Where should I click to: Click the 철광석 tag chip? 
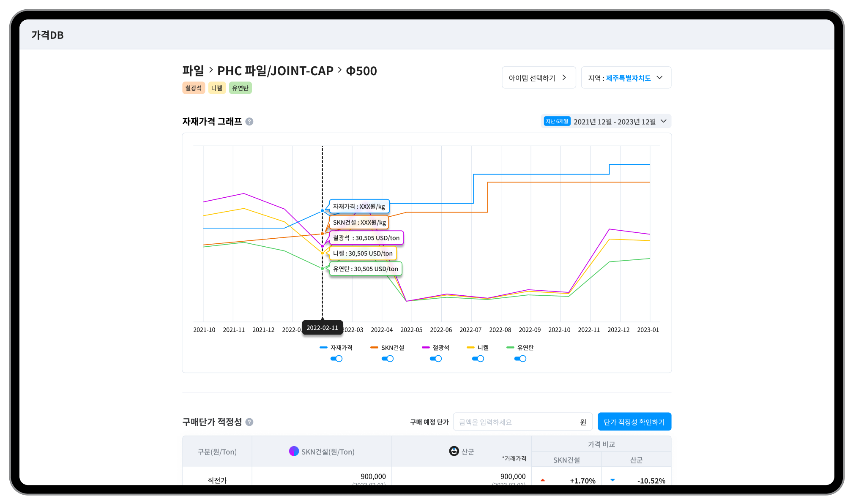tap(193, 88)
